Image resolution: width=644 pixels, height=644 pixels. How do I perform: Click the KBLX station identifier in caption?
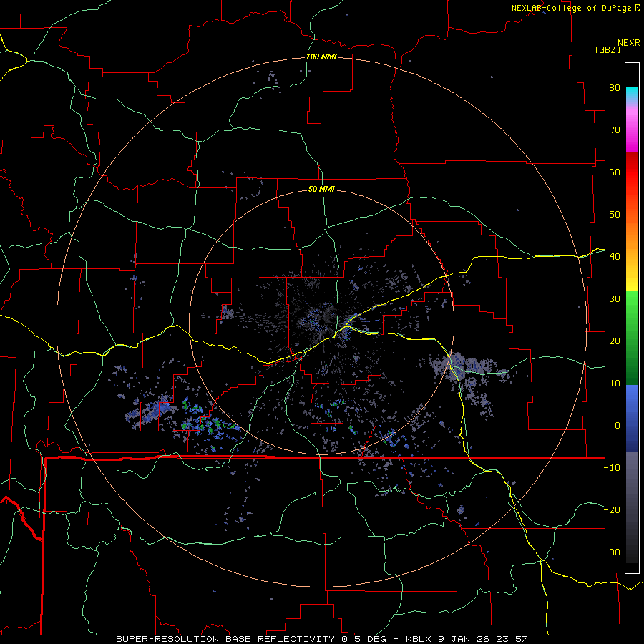tap(420, 639)
